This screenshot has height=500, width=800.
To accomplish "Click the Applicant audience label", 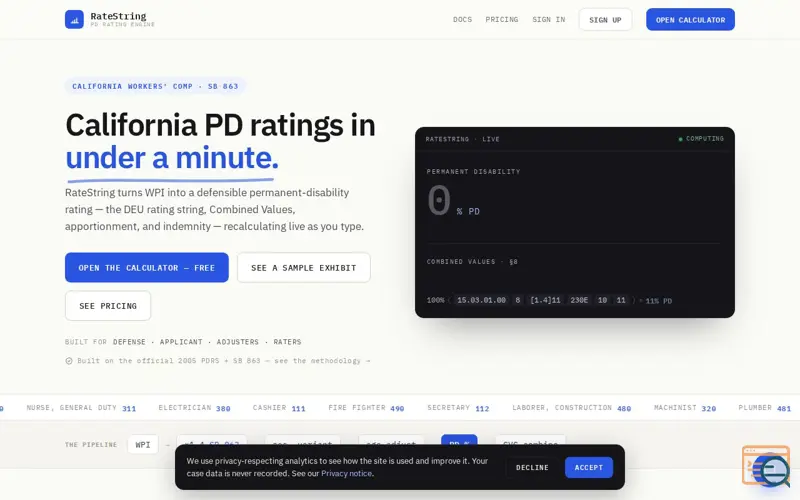I will [x=181, y=342].
